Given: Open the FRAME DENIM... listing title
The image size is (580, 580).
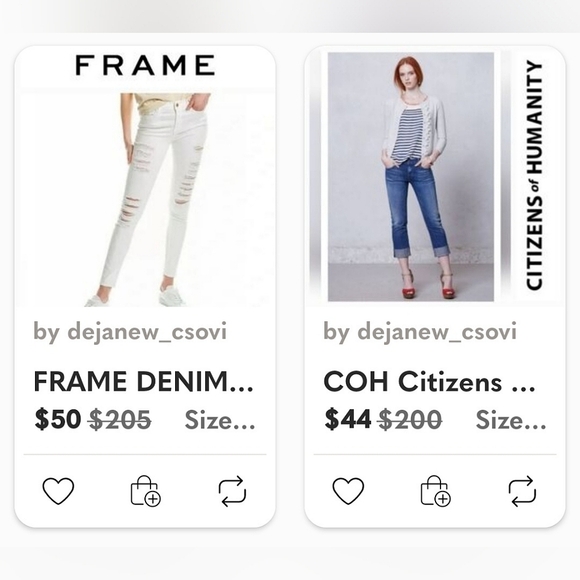Looking at the screenshot, I should pos(144,381).
